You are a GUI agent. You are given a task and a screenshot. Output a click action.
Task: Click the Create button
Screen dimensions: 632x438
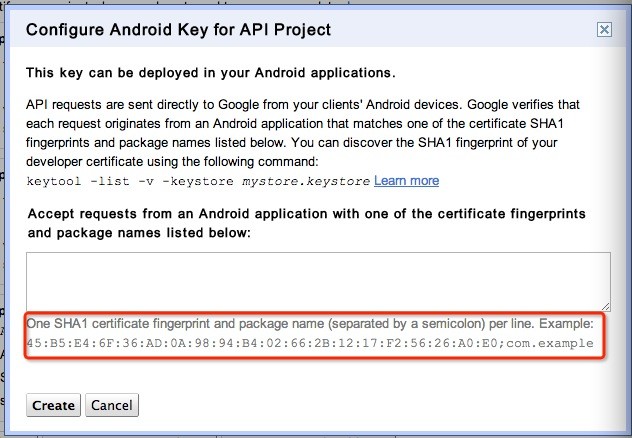[53, 405]
